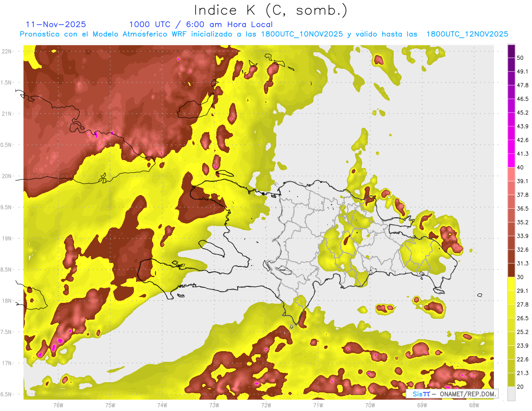Select the 40 colorbar label
Viewport: 532px width, 411px height.
[521, 168]
